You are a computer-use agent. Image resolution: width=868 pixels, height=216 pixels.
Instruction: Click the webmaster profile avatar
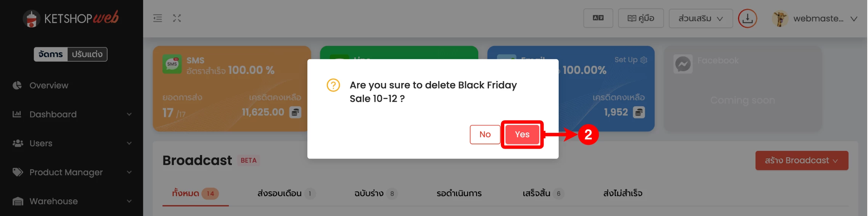pyautogui.click(x=780, y=18)
